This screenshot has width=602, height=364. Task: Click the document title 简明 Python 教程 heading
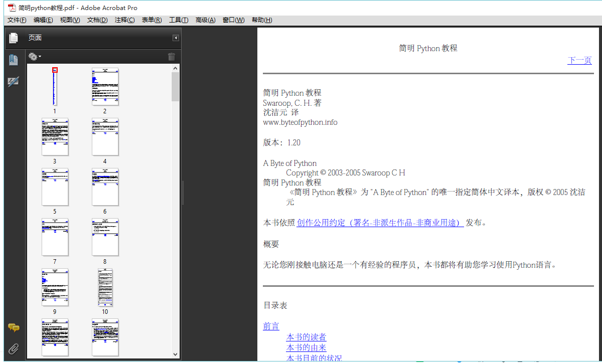(428, 48)
